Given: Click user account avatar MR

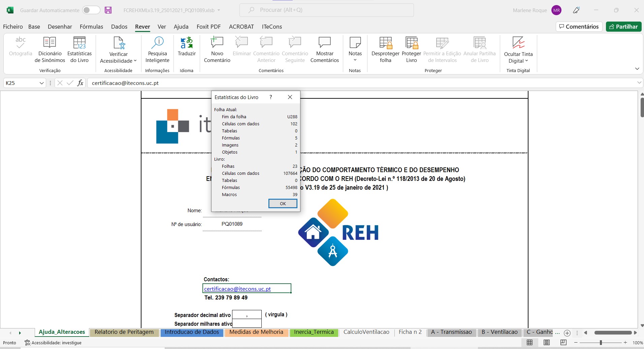Looking at the screenshot, I should coord(556,10).
